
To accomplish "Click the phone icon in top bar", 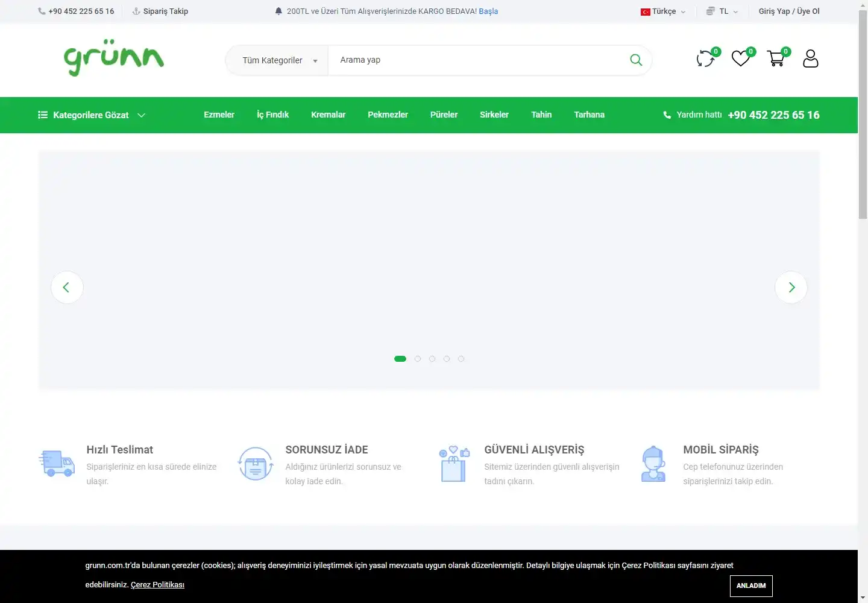I will point(42,11).
